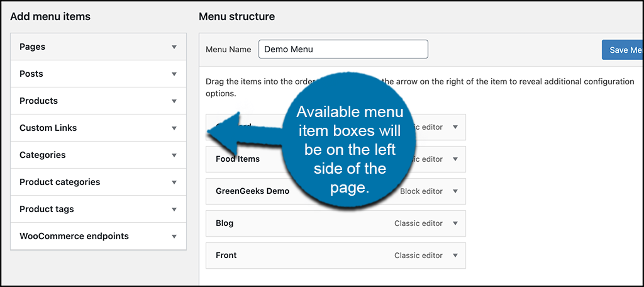Select the Product tags heading text
Image resolution: width=644 pixels, height=287 pixels.
[x=47, y=210]
